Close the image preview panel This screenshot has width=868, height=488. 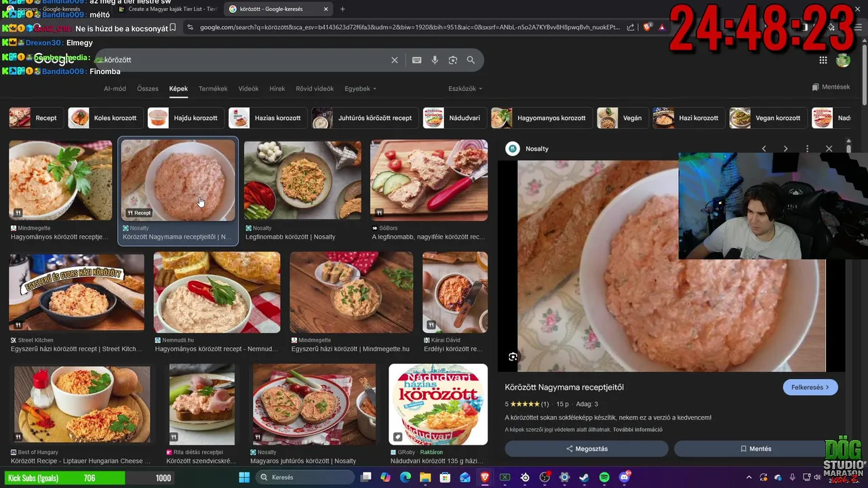pos(829,148)
